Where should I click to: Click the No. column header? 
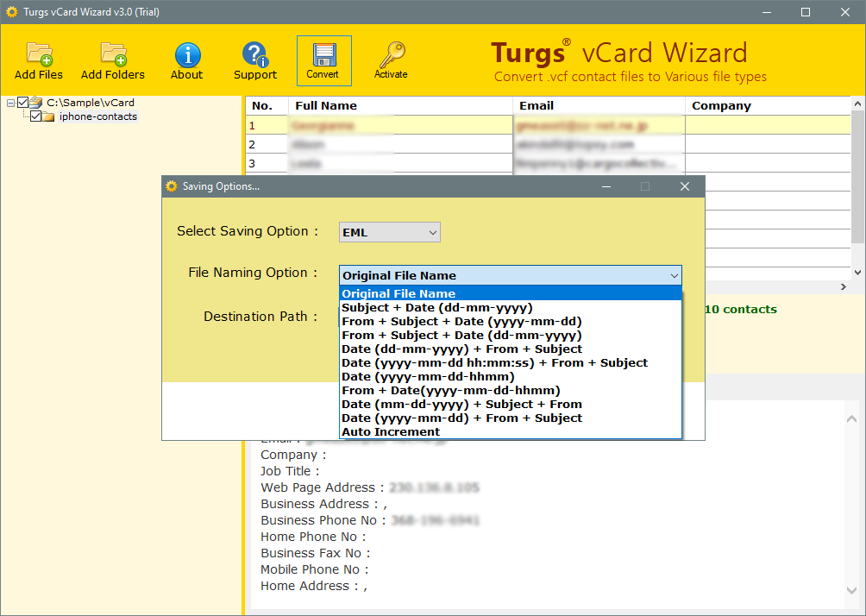click(x=267, y=105)
